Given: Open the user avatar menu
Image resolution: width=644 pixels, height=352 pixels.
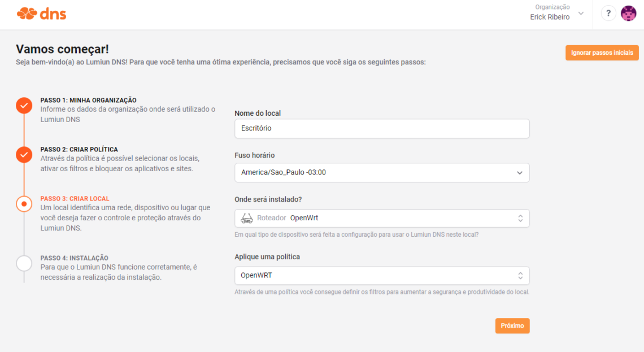Looking at the screenshot, I should click(628, 14).
